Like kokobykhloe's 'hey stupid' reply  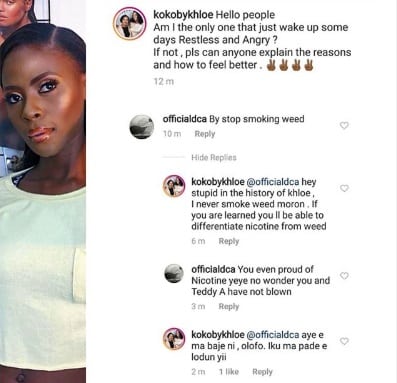344,188
